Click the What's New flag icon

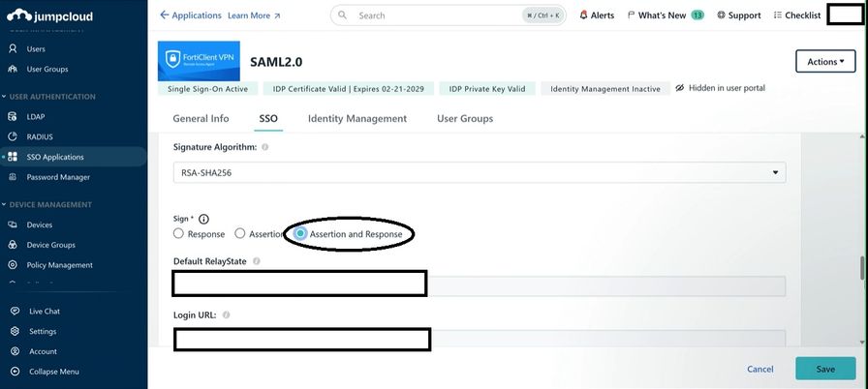pos(631,15)
